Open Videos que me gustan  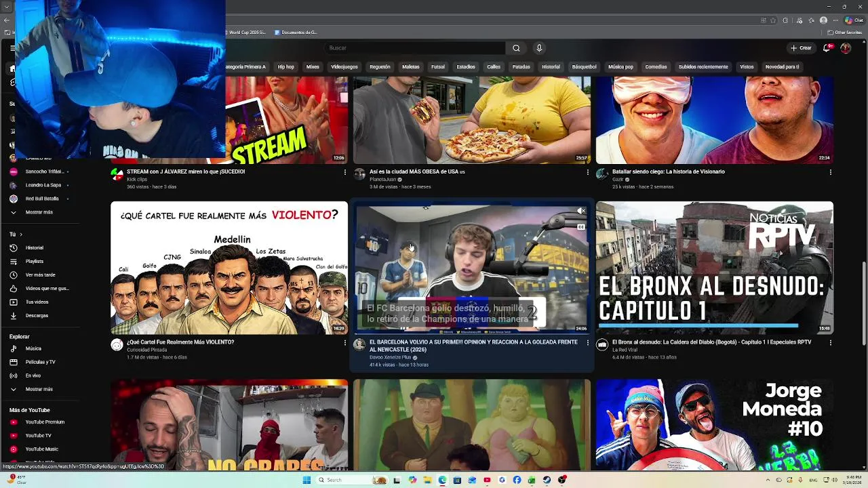47,289
